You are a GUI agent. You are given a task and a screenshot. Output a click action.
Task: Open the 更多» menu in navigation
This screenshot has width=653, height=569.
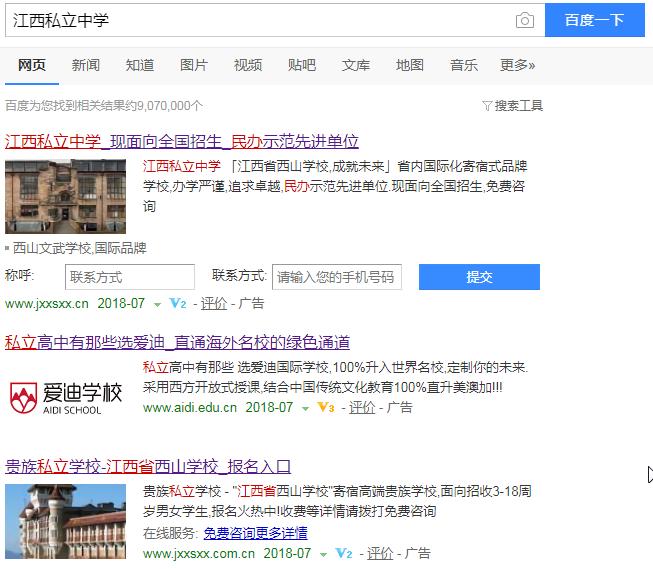517,65
